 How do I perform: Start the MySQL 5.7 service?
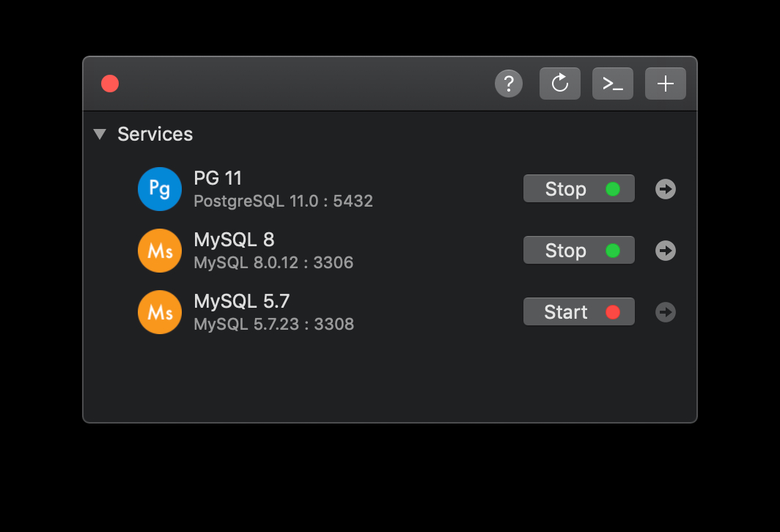tap(578, 312)
